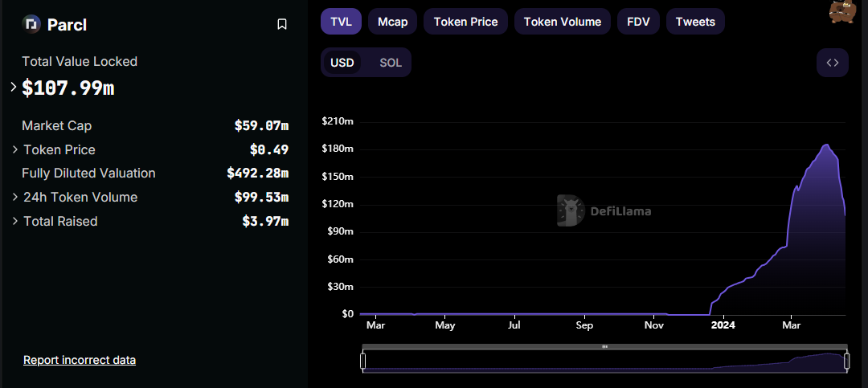Click the May x-axis label
Image resolution: width=868 pixels, height=388 pixels.
[x=445, y=325]
